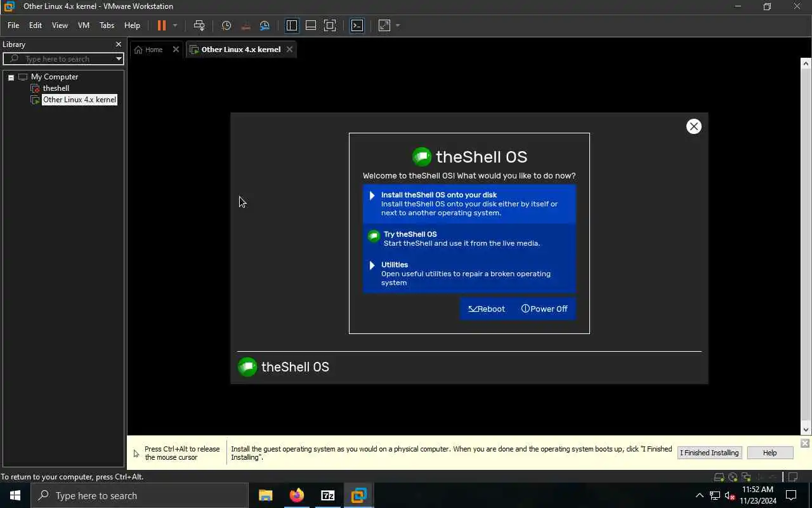Open the Utilities option in the installer
Image resolution: width=812 pixels, height=508 pixels.
click(x=469, y=274)
